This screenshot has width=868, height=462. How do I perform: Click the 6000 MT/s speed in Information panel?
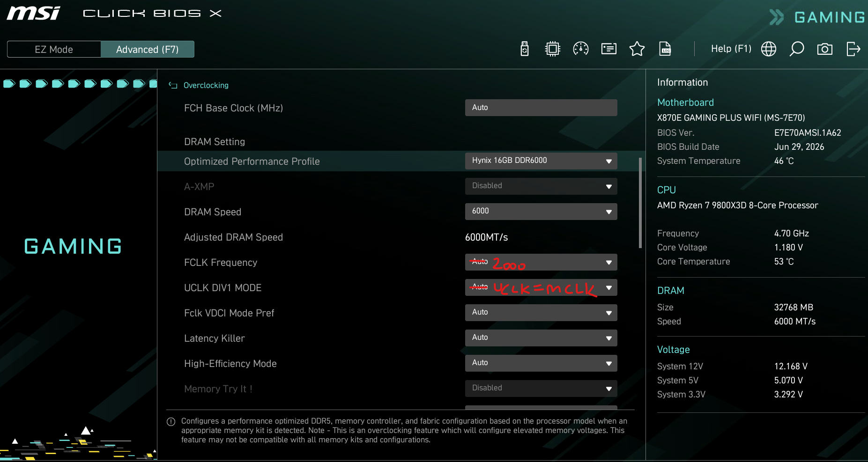(795, 322)
